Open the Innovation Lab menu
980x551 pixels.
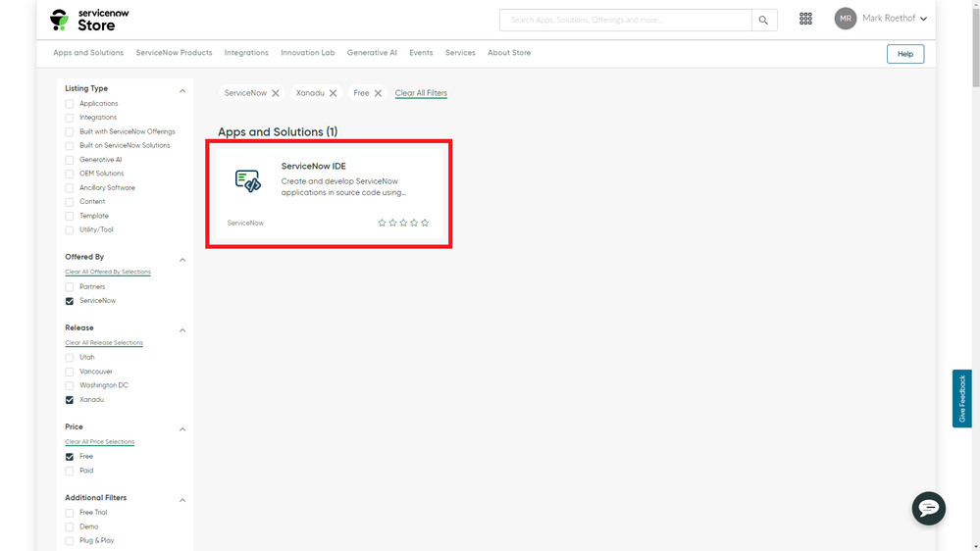point(307,53)
